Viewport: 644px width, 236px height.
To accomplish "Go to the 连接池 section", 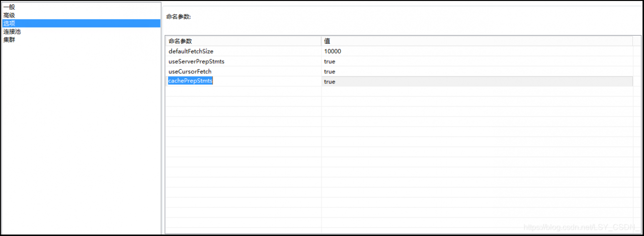I will tap(12, 32).
